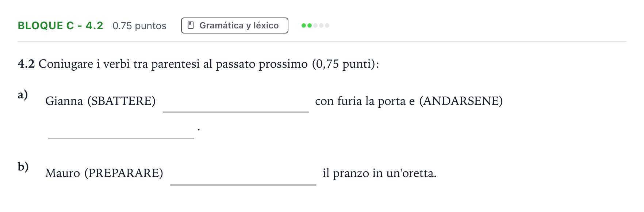Click the verb prompt (ANDARSENE)
644x212 pixels.
click(461, 101)
